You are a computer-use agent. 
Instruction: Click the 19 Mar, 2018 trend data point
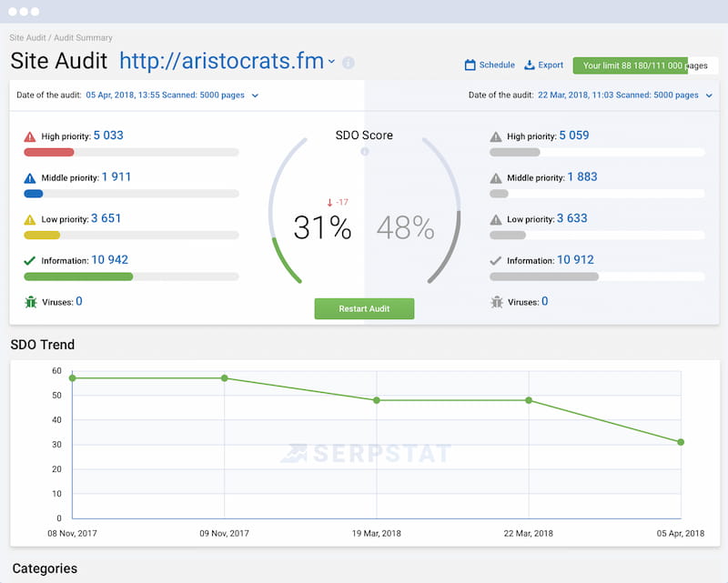point(377,400)
